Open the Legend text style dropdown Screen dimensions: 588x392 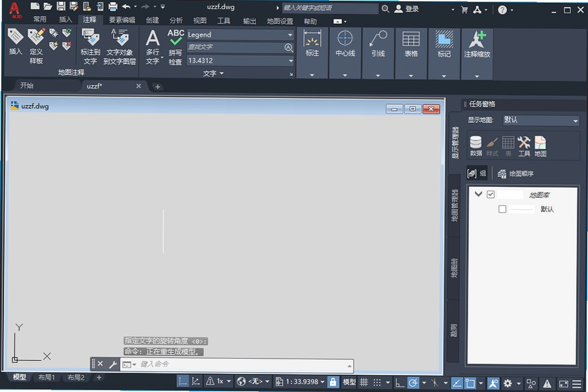[x=240, y=35]
